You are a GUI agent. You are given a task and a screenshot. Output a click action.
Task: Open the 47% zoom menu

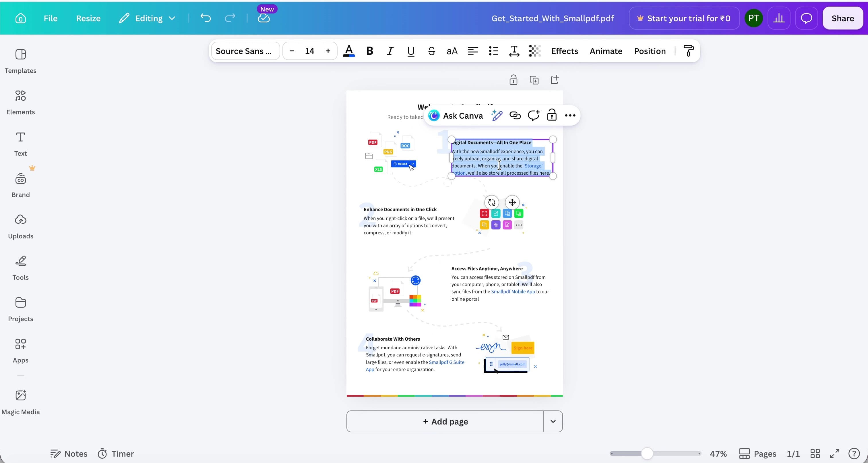[x=718, y=454]
